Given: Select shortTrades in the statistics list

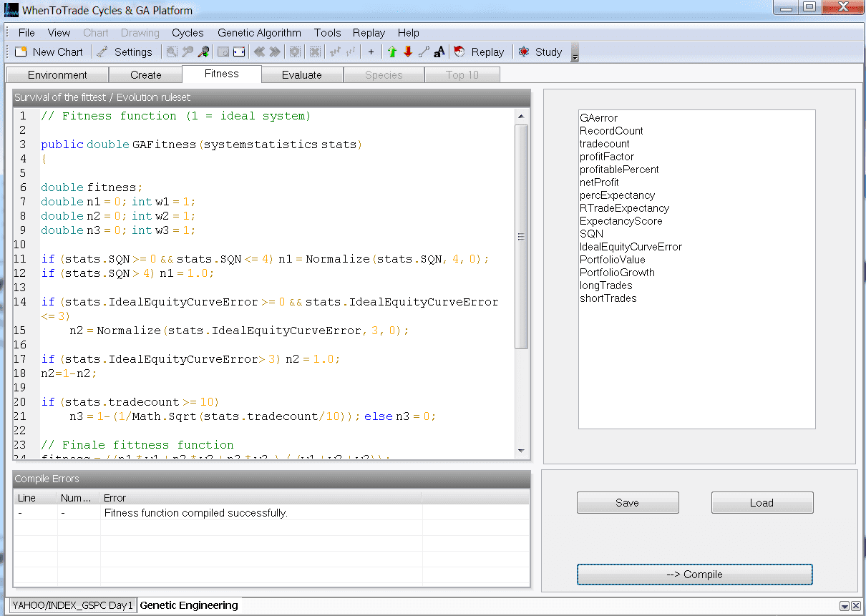Looking at the screenshot, I should click(x=608, y=298).
